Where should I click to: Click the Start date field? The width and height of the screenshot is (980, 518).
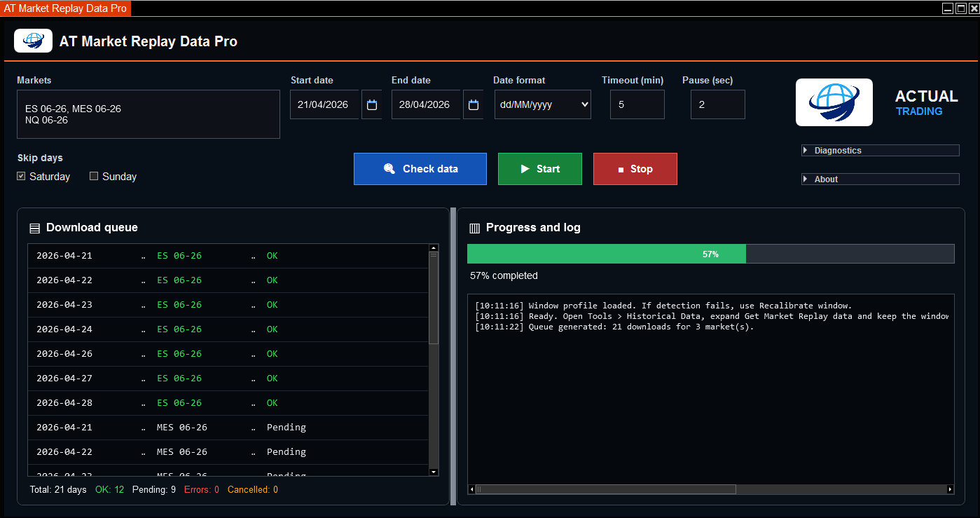point(324,104)
